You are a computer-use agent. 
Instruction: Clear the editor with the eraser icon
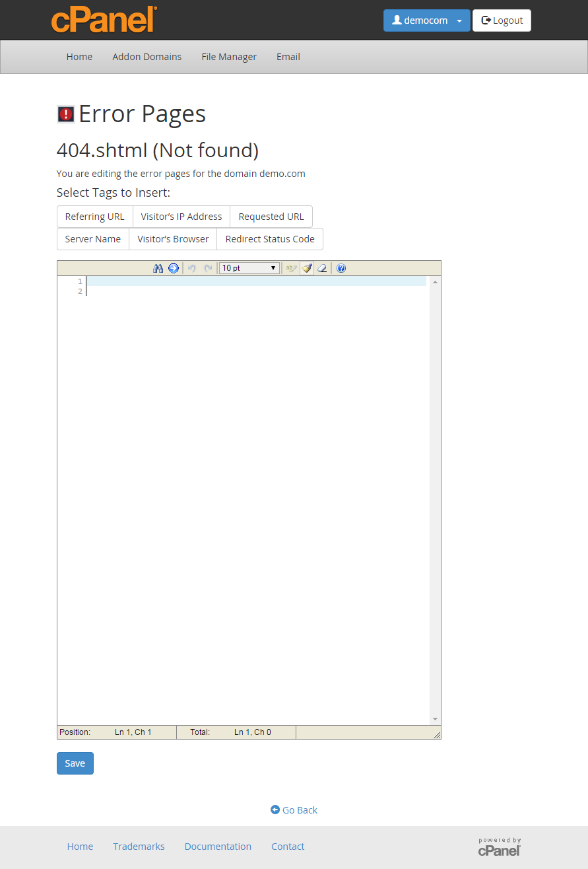(323, 268)
